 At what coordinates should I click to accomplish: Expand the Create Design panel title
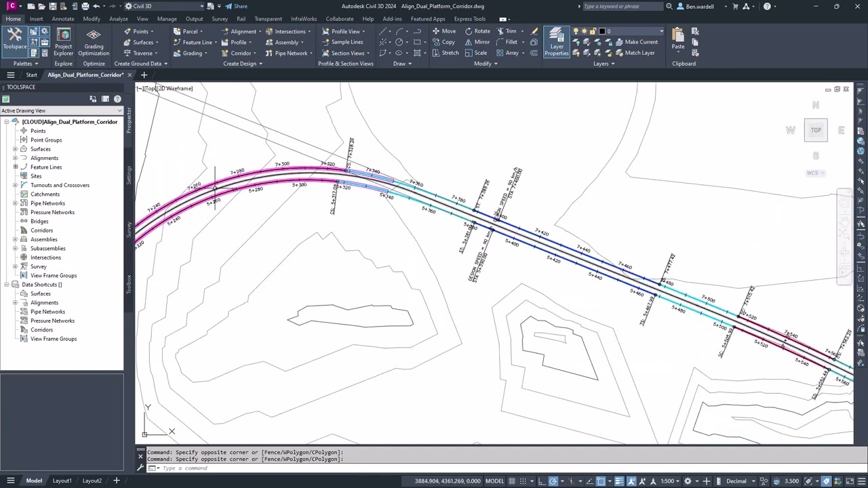coord(243,64)
